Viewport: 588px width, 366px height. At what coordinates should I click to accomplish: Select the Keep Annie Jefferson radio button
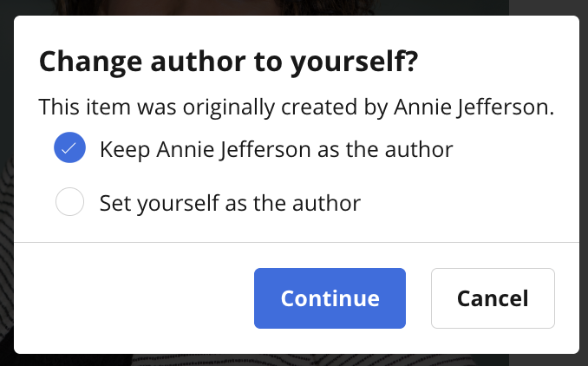point(69,147)
